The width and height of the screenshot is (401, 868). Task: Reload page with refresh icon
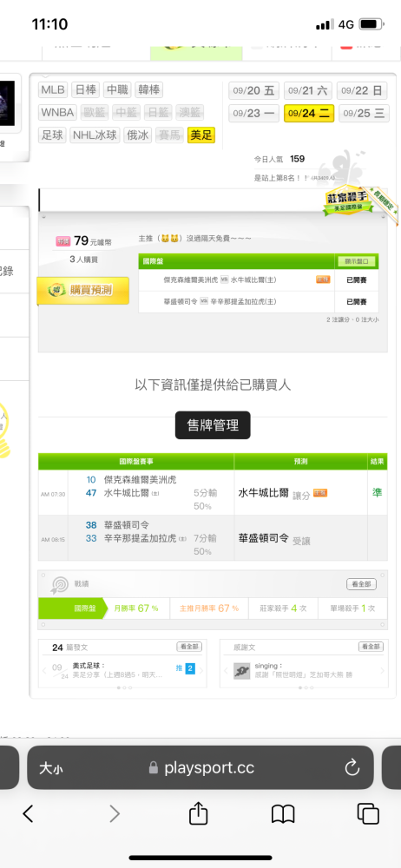(352, 767)
